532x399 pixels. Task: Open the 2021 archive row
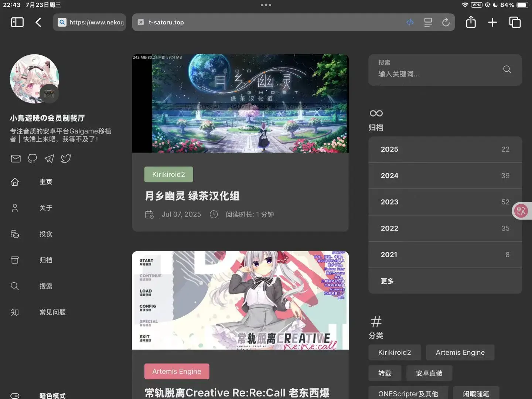[445, 255]
